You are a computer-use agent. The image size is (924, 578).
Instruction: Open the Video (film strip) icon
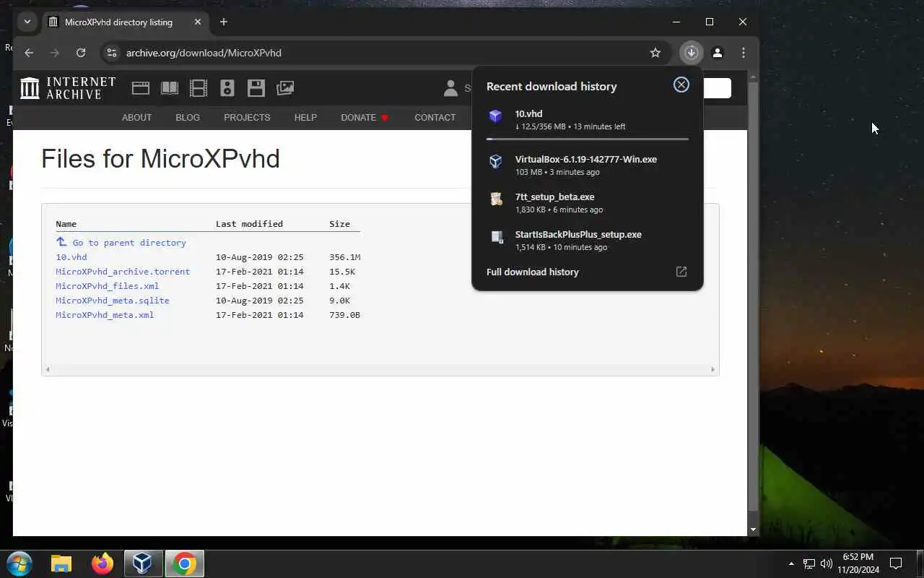[x=199, y=88]
